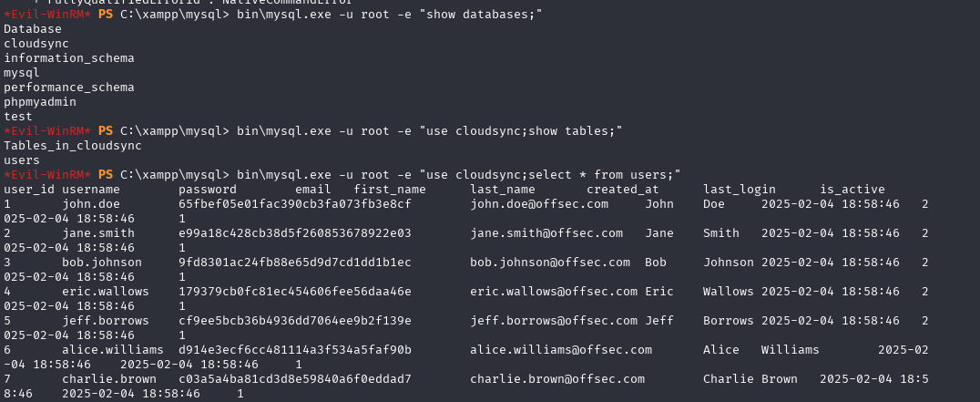This screenshot has height=402, width=980.
Task: Click the bob.johnson username
Action: click(102, 262)
